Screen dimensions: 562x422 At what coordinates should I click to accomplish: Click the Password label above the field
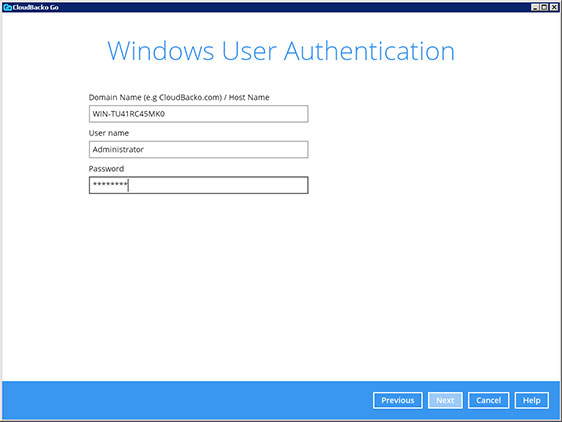tap(106, 169)
